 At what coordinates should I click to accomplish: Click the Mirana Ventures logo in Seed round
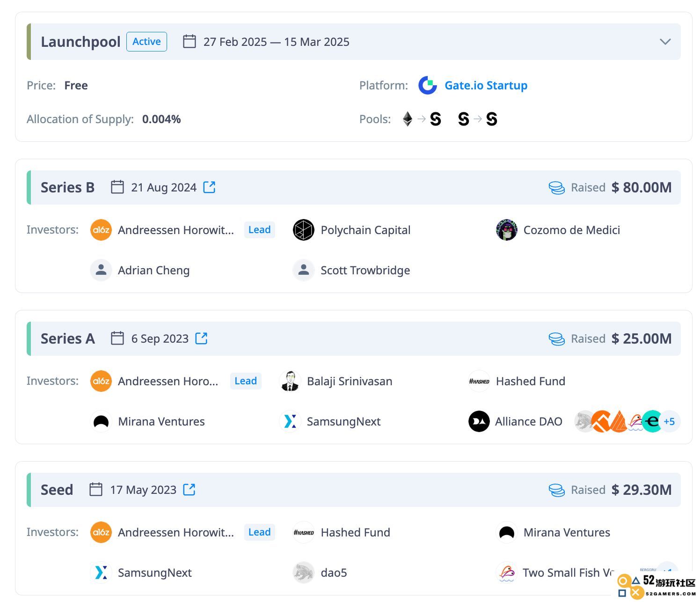click(x=507, y=532)
